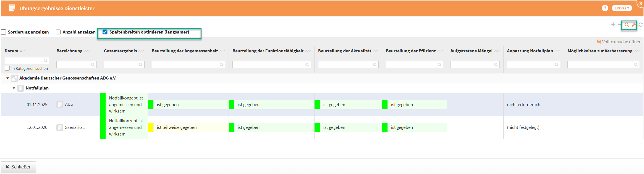Open the Volltextsuche öffnen link
The width and height of the screenshot is (644, 174).
click(619, 42)
